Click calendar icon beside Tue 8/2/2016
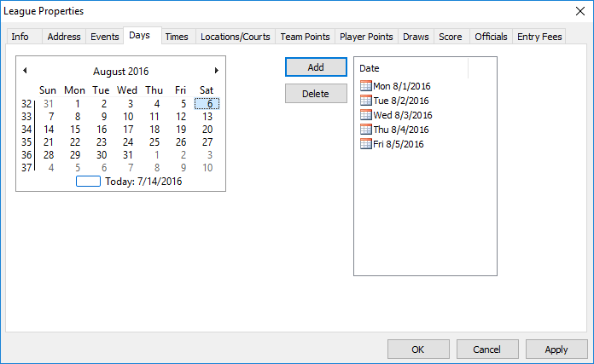Screen dimensions: 594x364 point(366,101)
